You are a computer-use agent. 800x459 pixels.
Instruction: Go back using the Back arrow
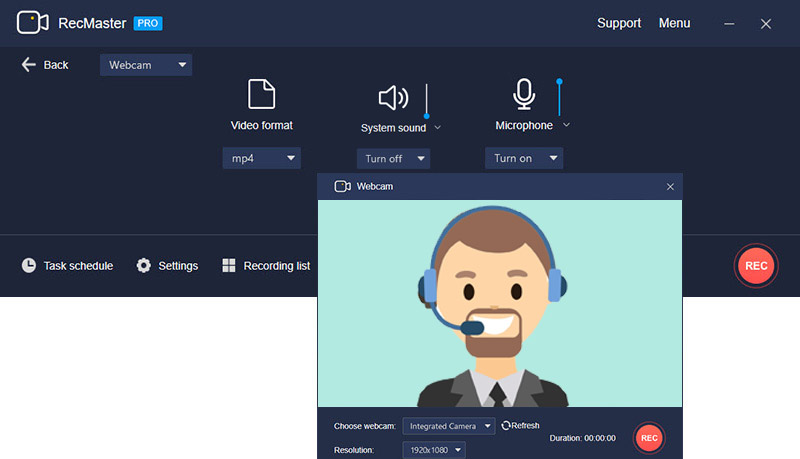[29, 65]
